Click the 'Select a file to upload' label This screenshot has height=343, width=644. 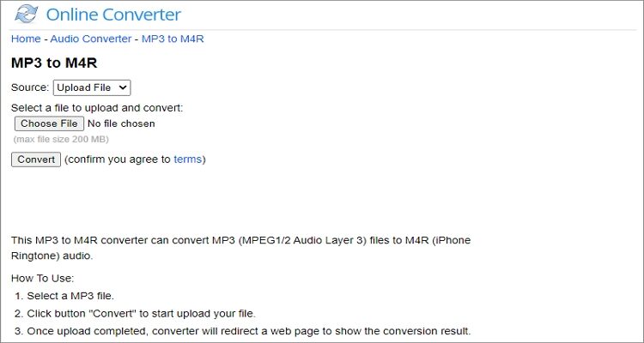[97, 108]
